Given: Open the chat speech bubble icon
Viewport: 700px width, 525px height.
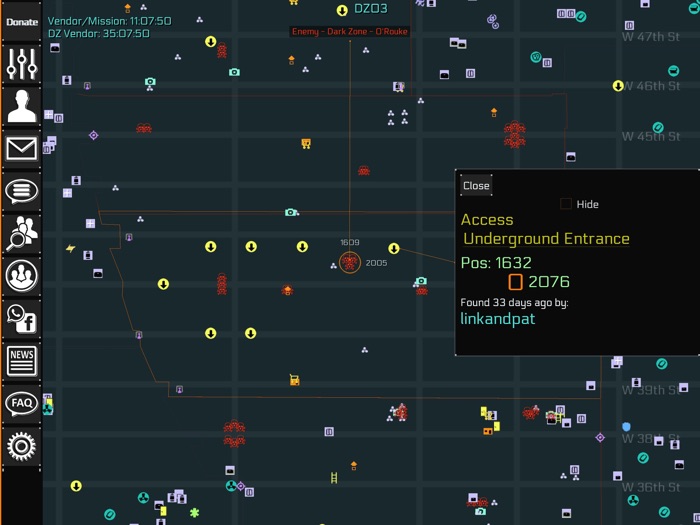Looking at the screenshot, I should pyautogui.click(x=21, y=192).
